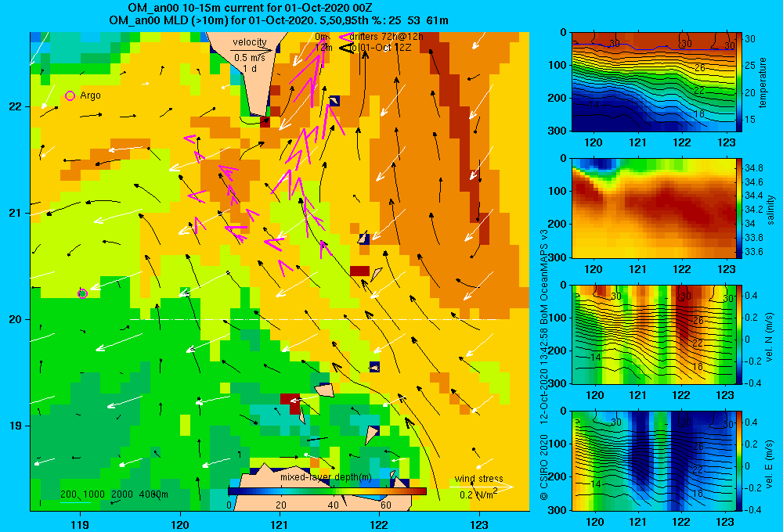The height and width of the screenshot is (532, 783).
Task: Click the black arrowhead beside '01-Oct 12Z'
Action: tap(346, 48)
